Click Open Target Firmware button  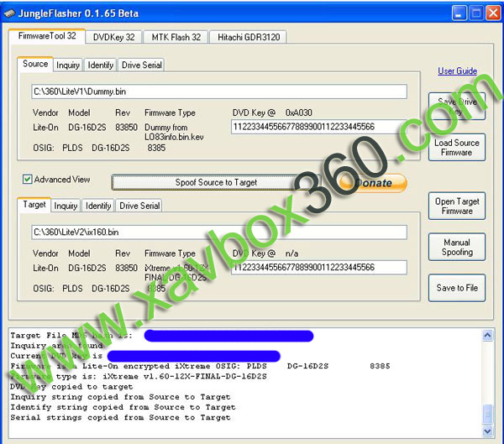457,206
